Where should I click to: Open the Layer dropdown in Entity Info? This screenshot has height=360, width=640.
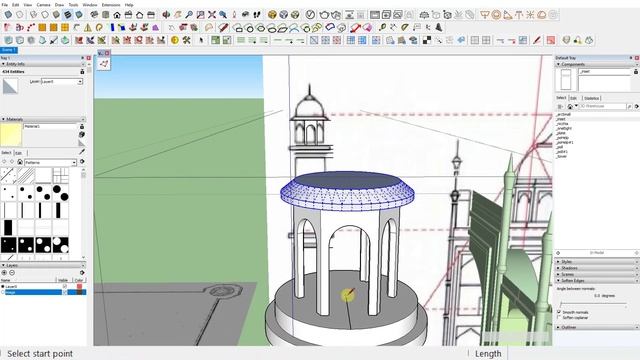pyautogui.click(x=80, y=82)
